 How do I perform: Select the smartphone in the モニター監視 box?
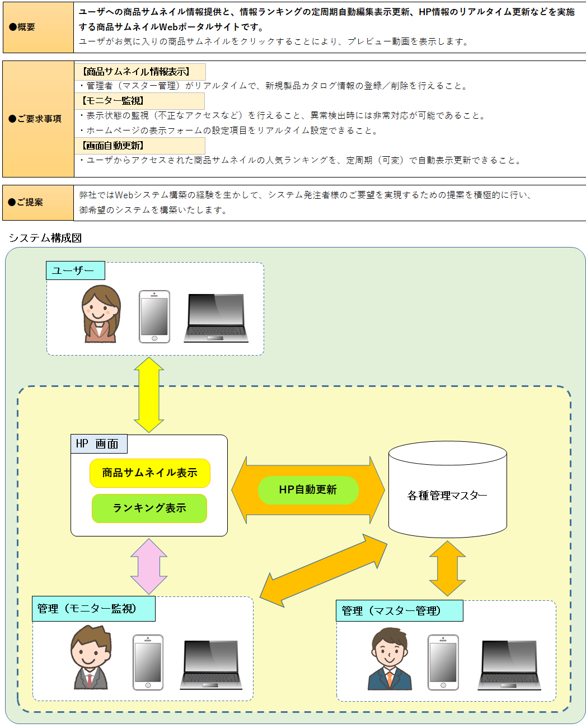click(x=148, y=662)
